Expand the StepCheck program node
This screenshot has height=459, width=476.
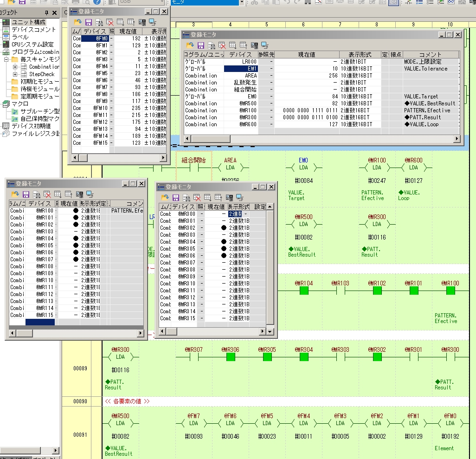[x=15, y=74]
